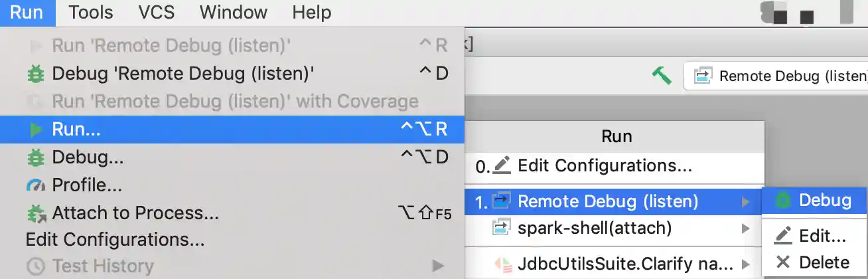The width and height of the screenshot is (868, 279).
Task: Click the green play icon beside Run...
Action: pyautogui.click(x=36, y=130)
